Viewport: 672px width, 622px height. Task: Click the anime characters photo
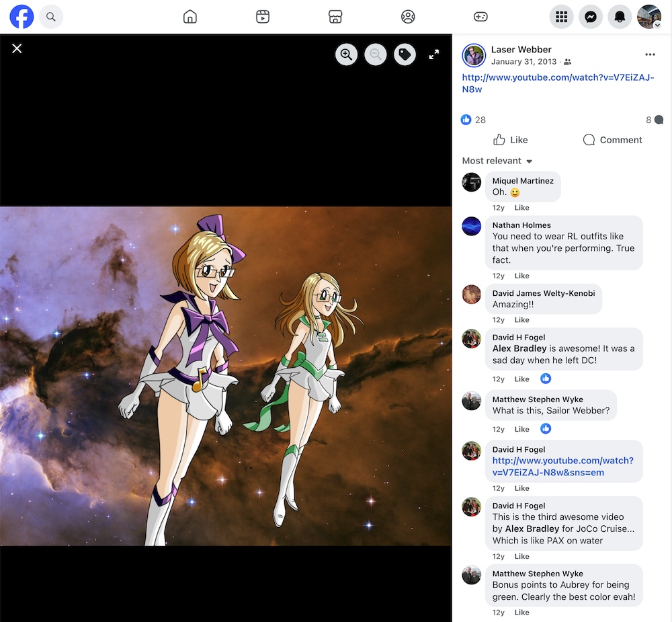click(x=226, y=375)
